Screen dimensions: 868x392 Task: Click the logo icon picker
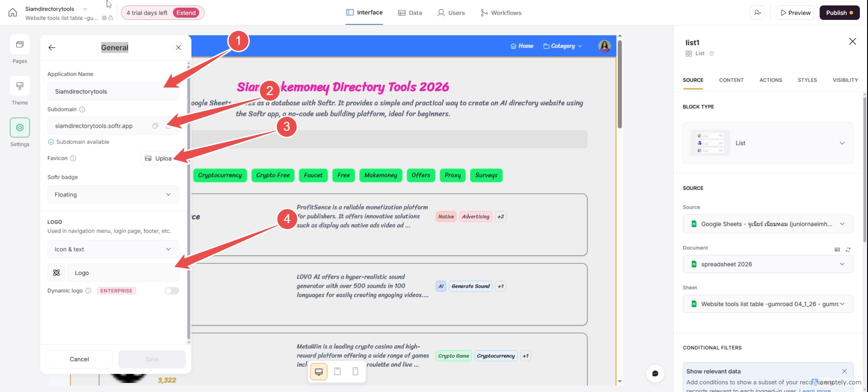(57, 273)
